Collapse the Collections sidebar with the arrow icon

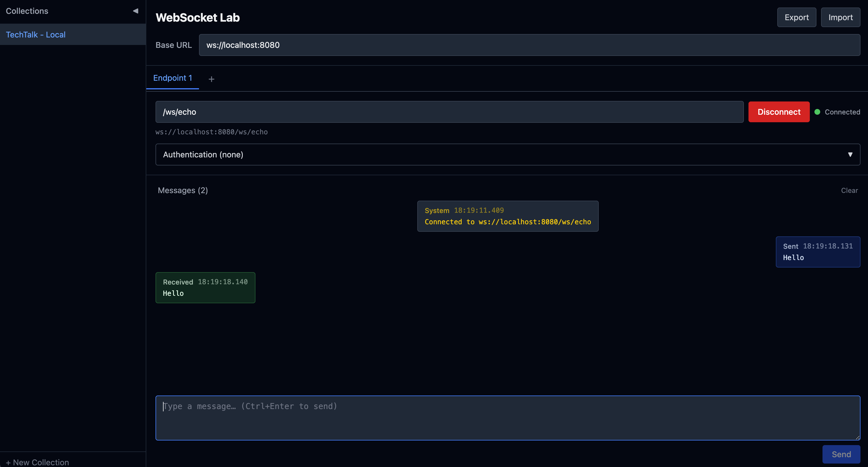click(135, 11)
